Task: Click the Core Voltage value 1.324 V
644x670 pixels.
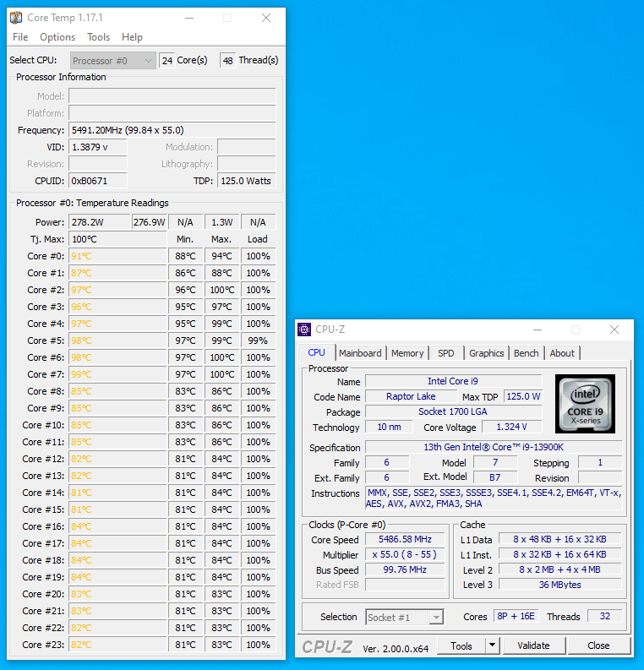Action: 512,427
